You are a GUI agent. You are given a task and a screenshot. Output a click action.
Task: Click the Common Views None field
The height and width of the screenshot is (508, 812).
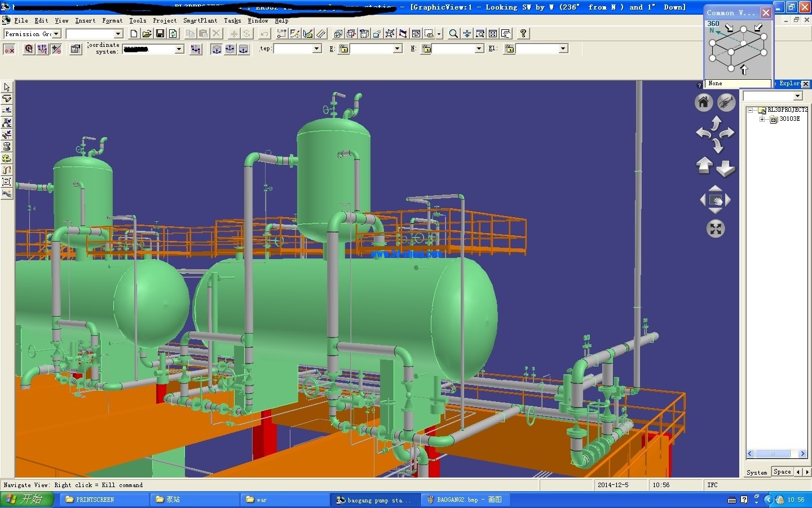pyautogui.click(x=738, y=84)
